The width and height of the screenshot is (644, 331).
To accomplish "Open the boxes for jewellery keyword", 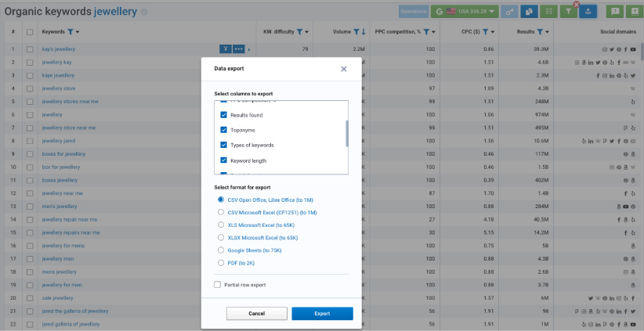I will pyautogui.click(x=63, y=154).
